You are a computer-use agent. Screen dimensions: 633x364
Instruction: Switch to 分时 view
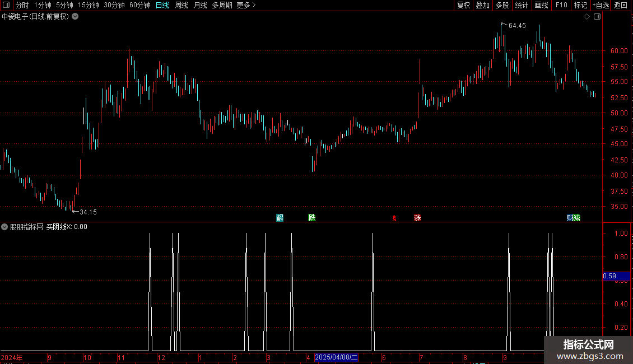tap(22, 5)
